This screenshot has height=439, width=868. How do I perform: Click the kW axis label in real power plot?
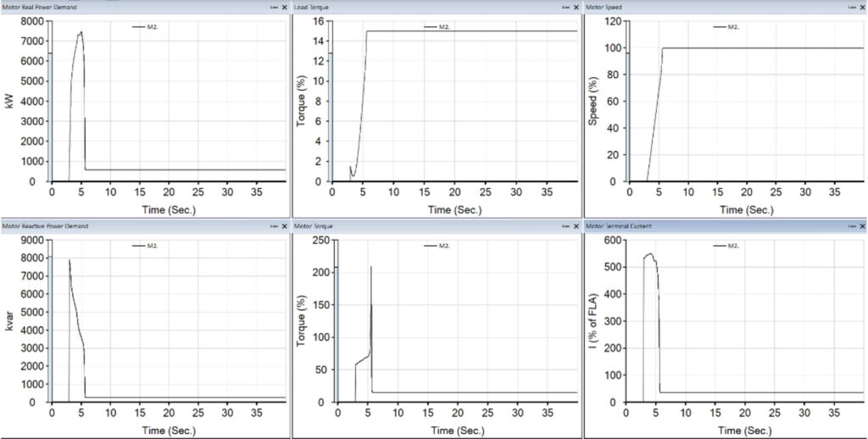[x=10, y=101]
